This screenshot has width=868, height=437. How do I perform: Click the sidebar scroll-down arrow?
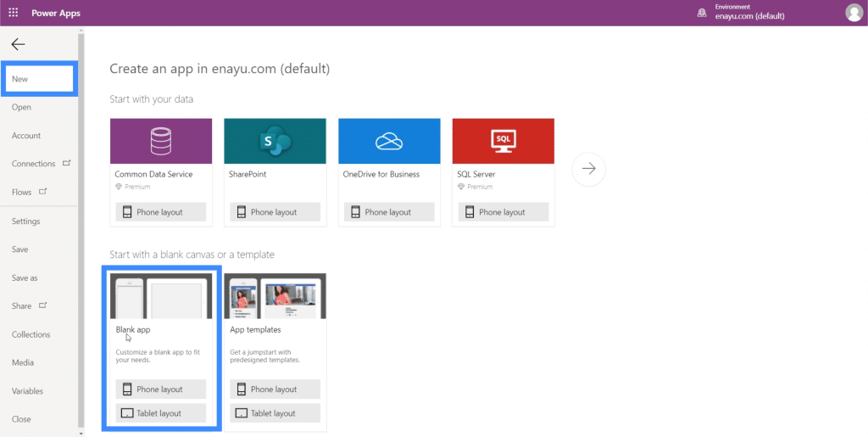click(x=81, y=433)
